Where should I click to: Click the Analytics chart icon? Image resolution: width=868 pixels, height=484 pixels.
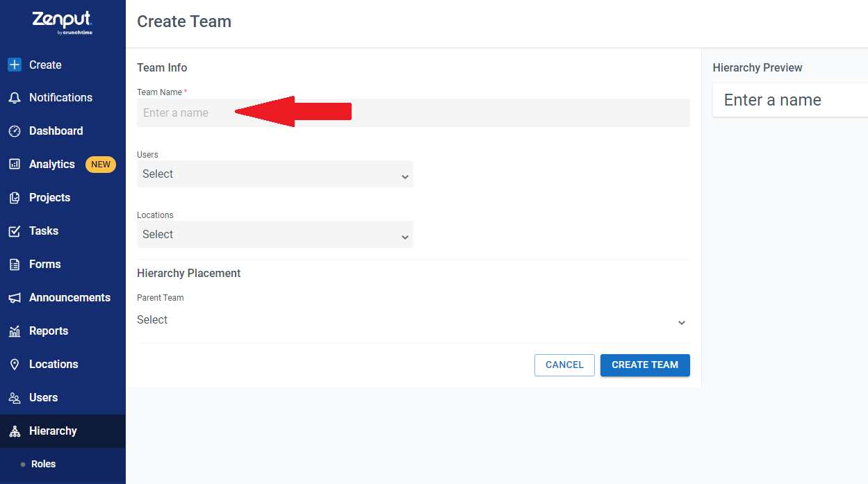tap(15, 165)
